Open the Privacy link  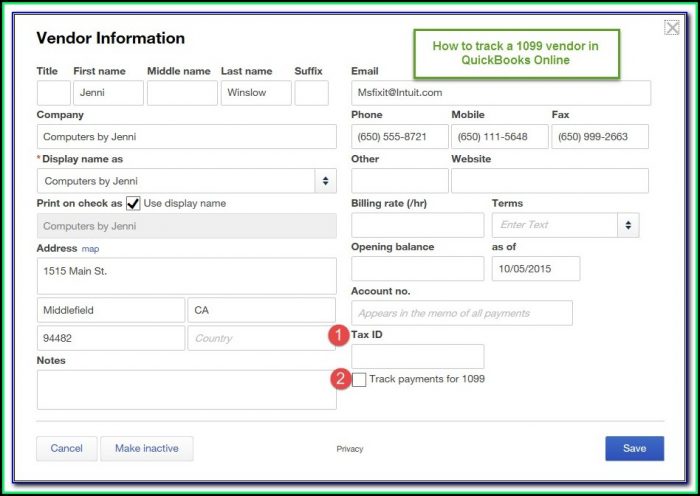pyautogui.click(x=350, y=449)
